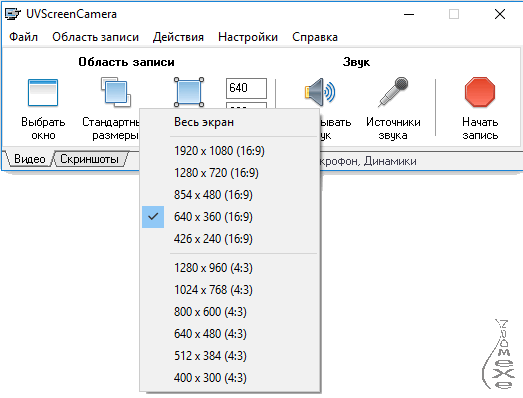The image size is (523, 398).
Task: Select 854 x 480 (16:9) size
Action: 230,195
